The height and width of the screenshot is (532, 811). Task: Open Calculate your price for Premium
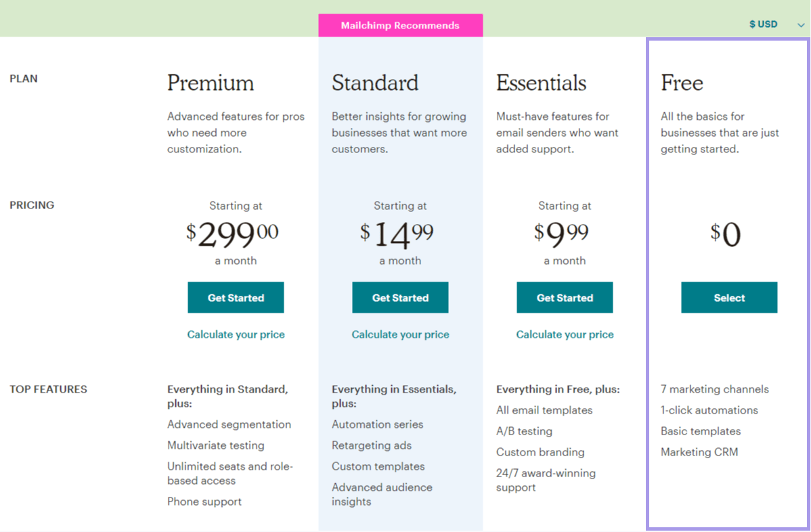(x=236, y=334)
